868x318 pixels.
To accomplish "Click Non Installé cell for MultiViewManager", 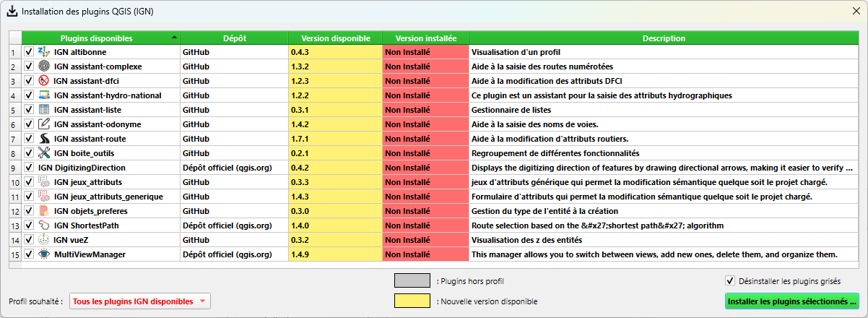I will point(425,254).
